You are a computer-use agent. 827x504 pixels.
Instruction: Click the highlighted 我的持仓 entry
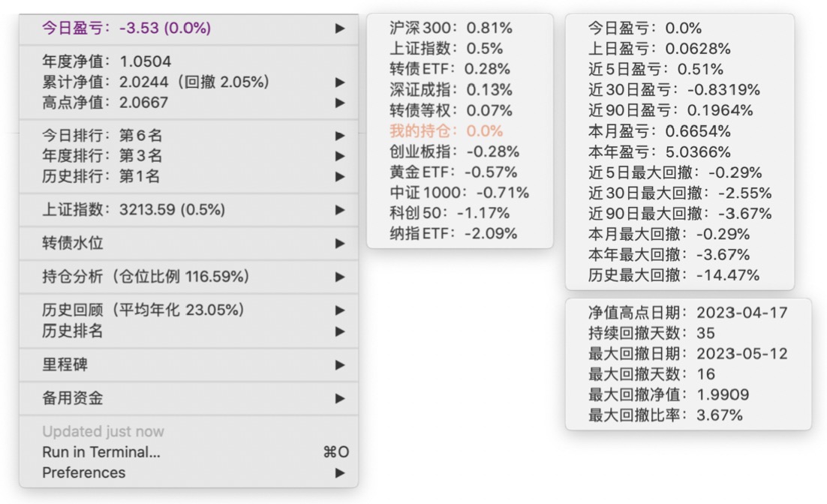tap(446, 131)
